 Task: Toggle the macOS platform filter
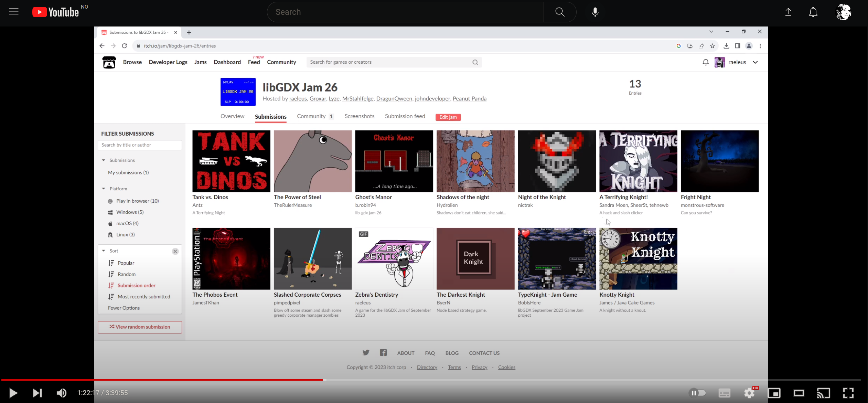tap(127, 223)
